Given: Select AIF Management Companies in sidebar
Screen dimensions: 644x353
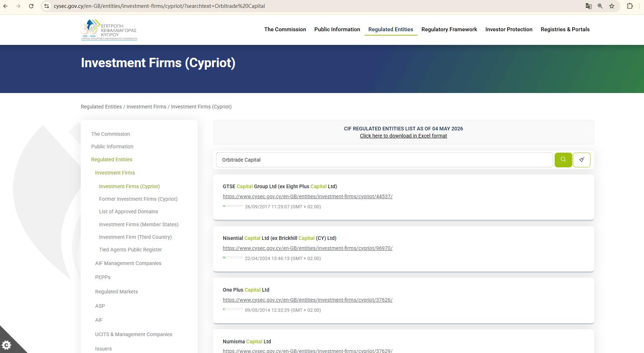Looking at the screenshot, I should click(128, 263).
